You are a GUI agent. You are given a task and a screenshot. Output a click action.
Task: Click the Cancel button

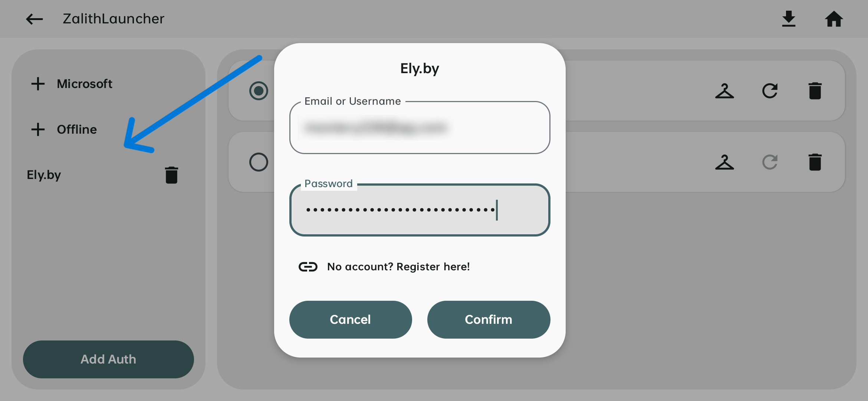(351, 319)
